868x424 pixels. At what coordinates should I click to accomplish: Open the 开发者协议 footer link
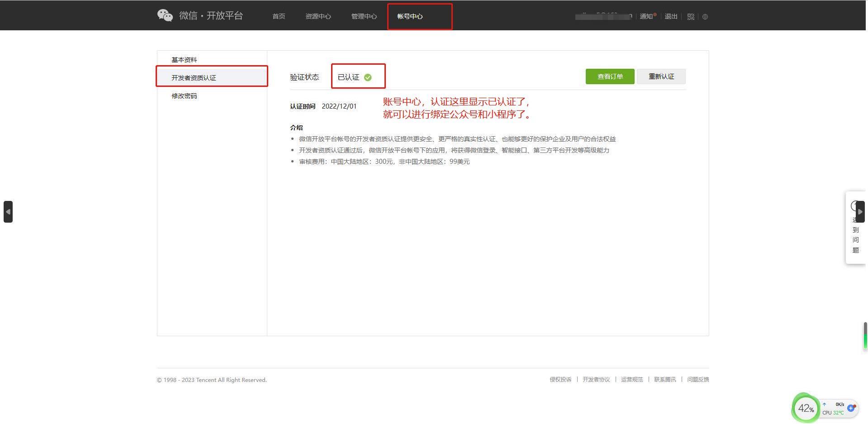pyautogui.click(x=596, y=380)
